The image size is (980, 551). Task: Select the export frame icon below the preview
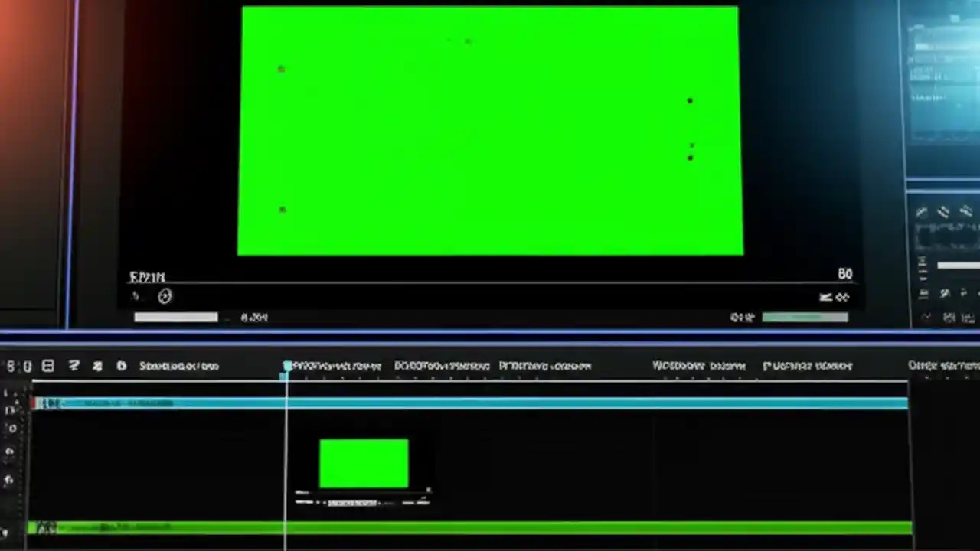click(x=825, y=298)
